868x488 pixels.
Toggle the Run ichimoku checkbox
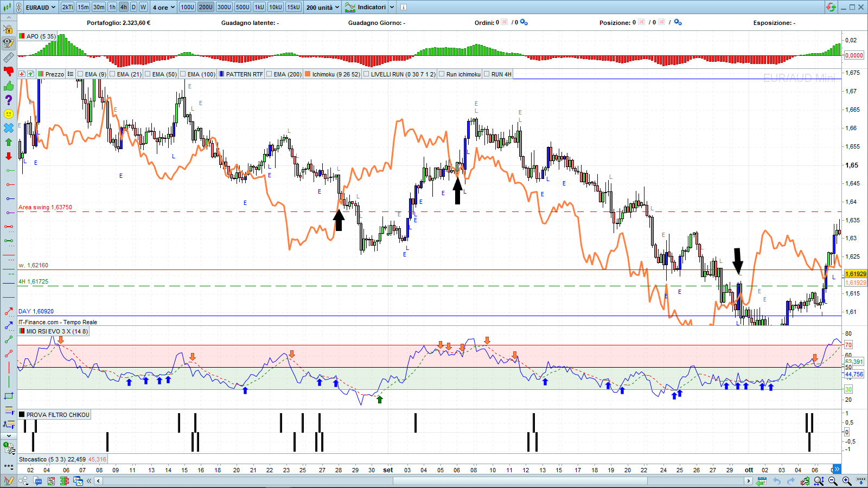coord(442,74)
